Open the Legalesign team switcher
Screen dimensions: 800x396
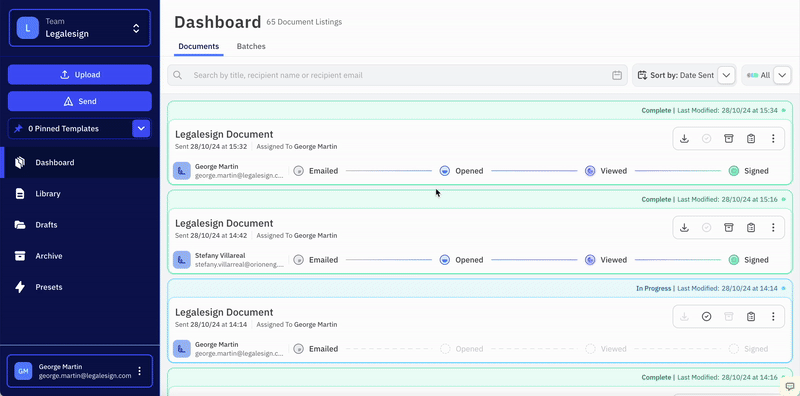(80, 28)
